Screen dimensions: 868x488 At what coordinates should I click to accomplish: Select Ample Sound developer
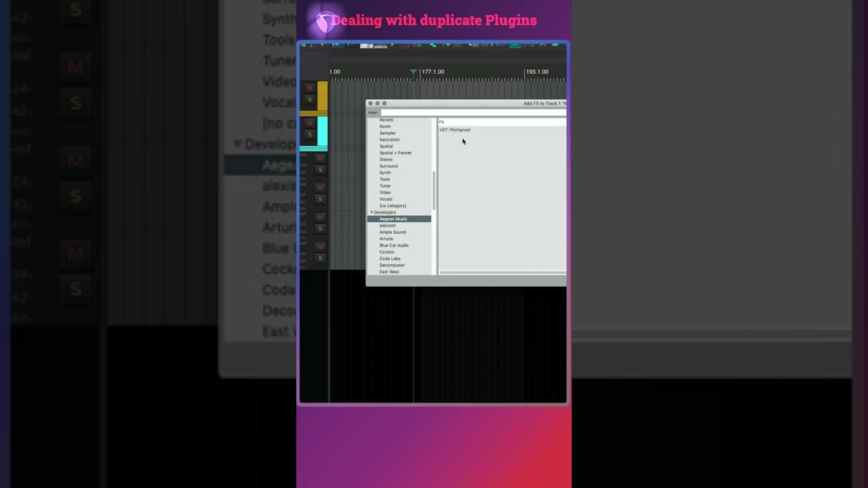[x=392, y=232]
